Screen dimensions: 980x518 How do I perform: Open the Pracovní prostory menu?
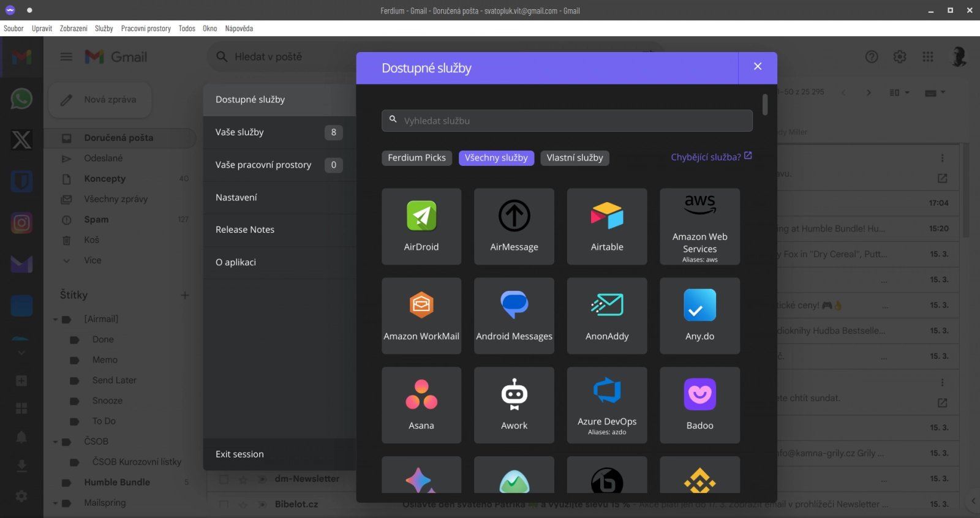click(146, 29)
